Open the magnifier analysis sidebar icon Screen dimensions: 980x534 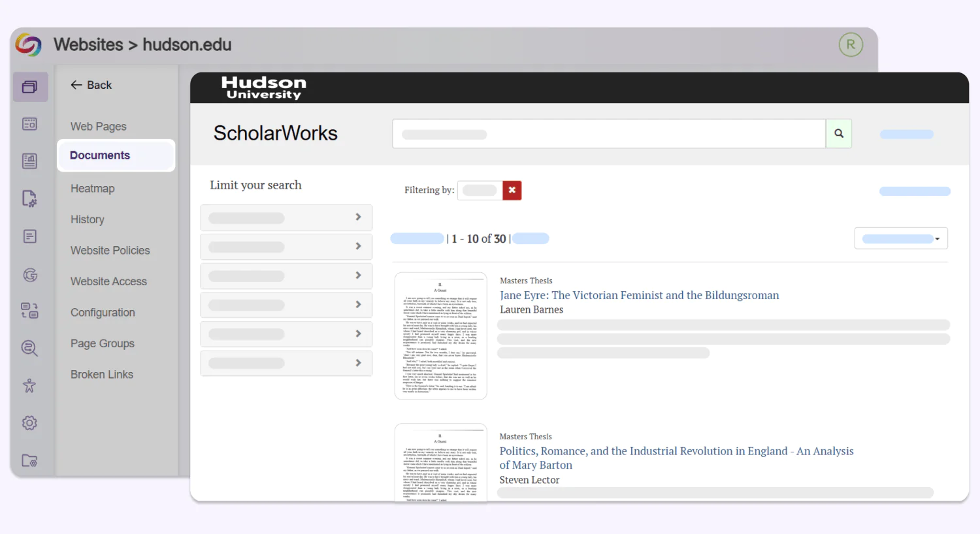point(30,348)
